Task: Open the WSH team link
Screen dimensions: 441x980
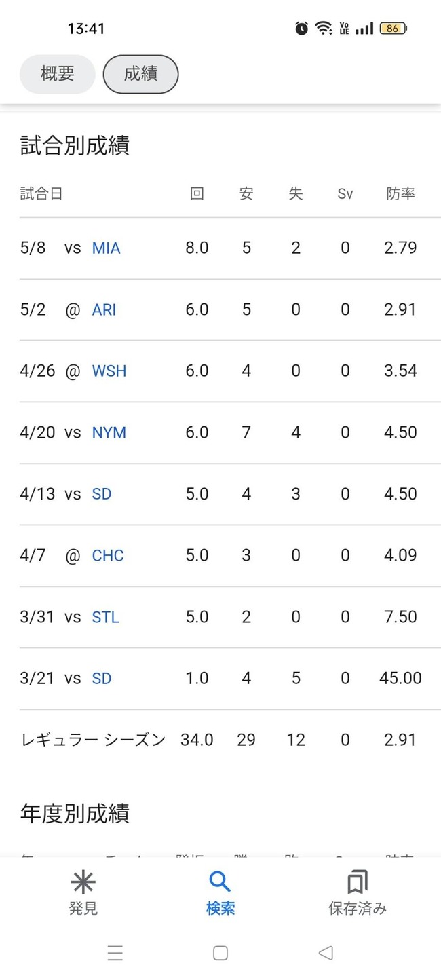Action: tap(109, 371)
